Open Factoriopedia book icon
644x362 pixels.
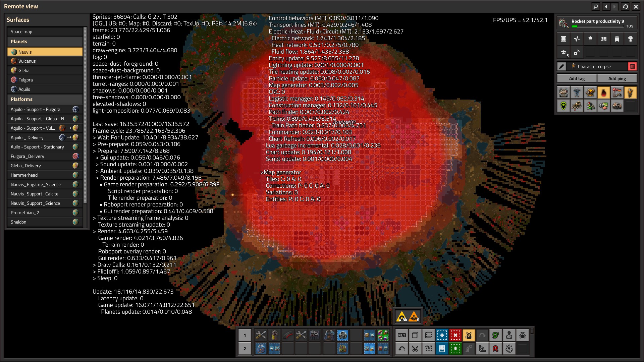point(604,39)
